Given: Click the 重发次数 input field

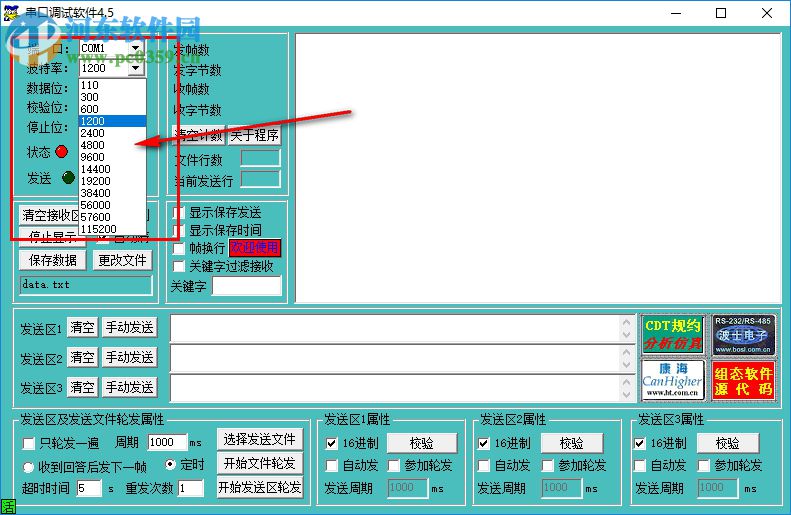Looking at the screenshot, I should tap(191, 488).
